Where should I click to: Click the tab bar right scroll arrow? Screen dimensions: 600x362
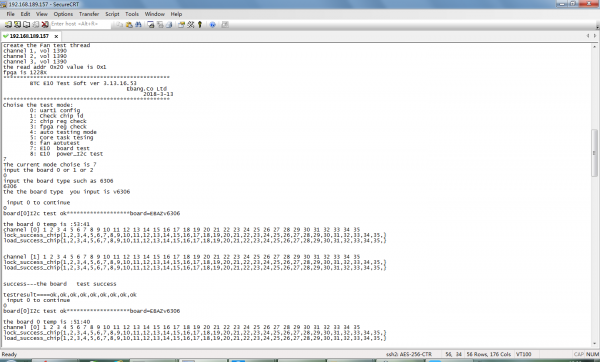click(595, 36)
